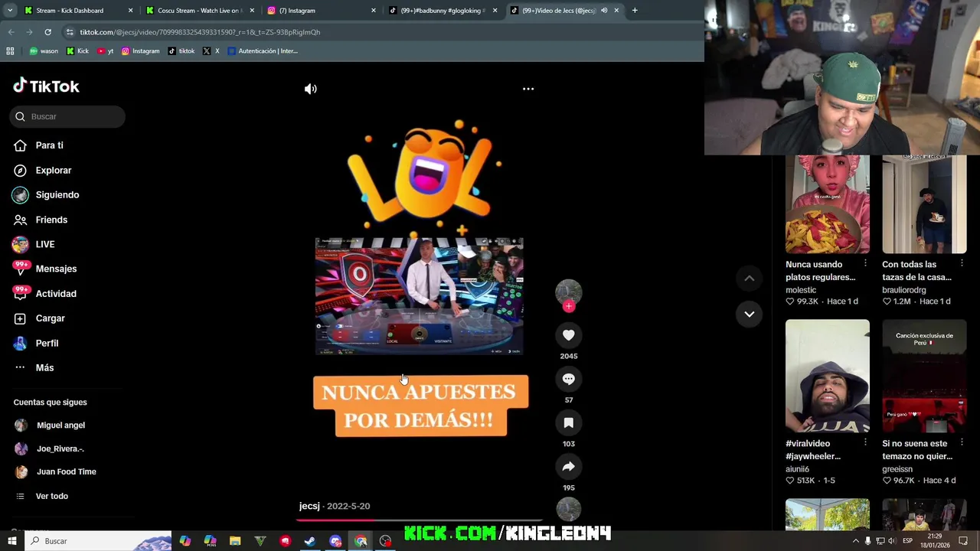Open jecsj username link under video
Viewport: 980px width, 551px height.
(x=309, y=506)
